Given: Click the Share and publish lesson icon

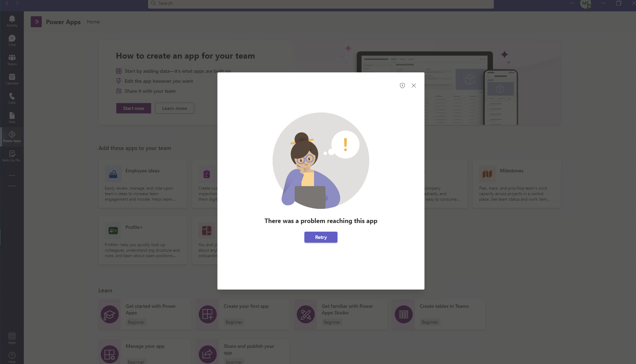Looking at the screenshot, I should coord(208,354).
